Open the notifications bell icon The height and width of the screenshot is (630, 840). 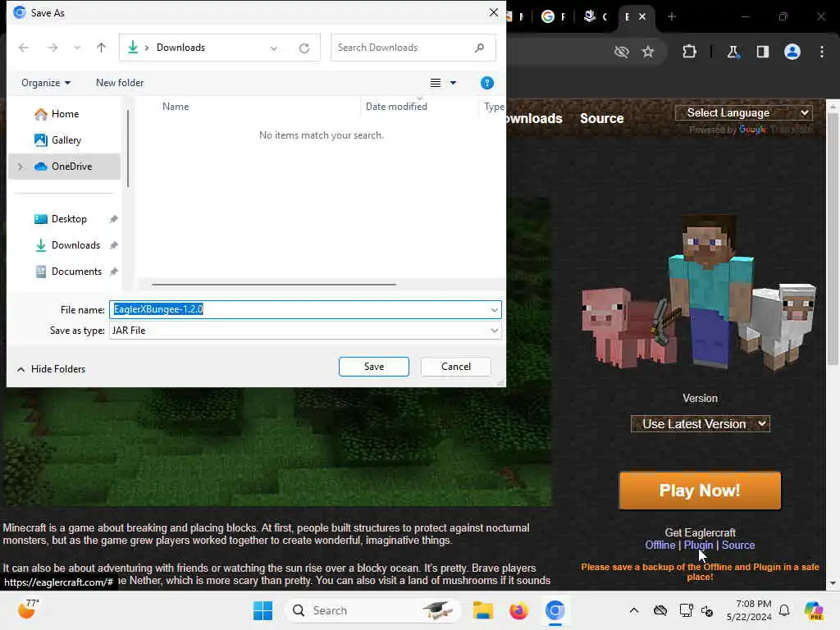[x=784, y=610]
